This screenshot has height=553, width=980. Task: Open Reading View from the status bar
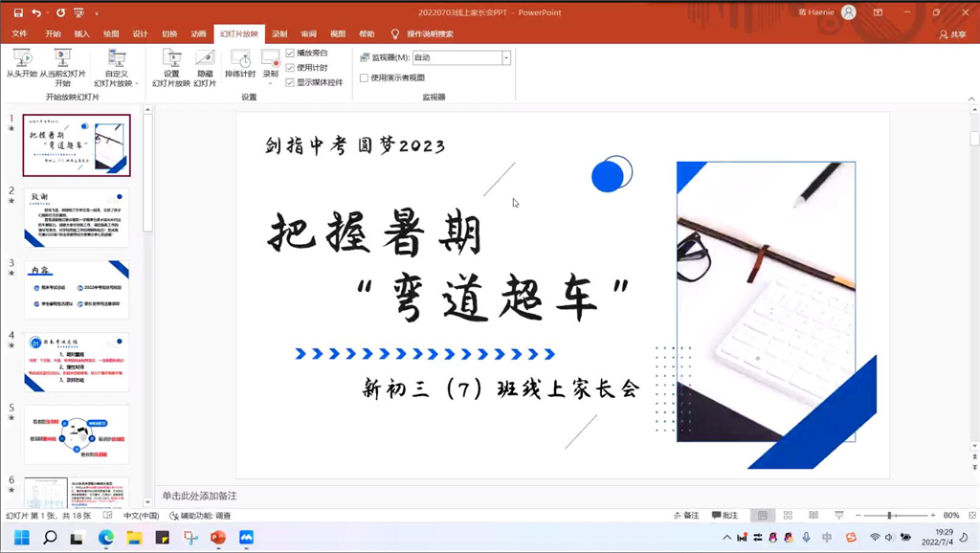813,516
